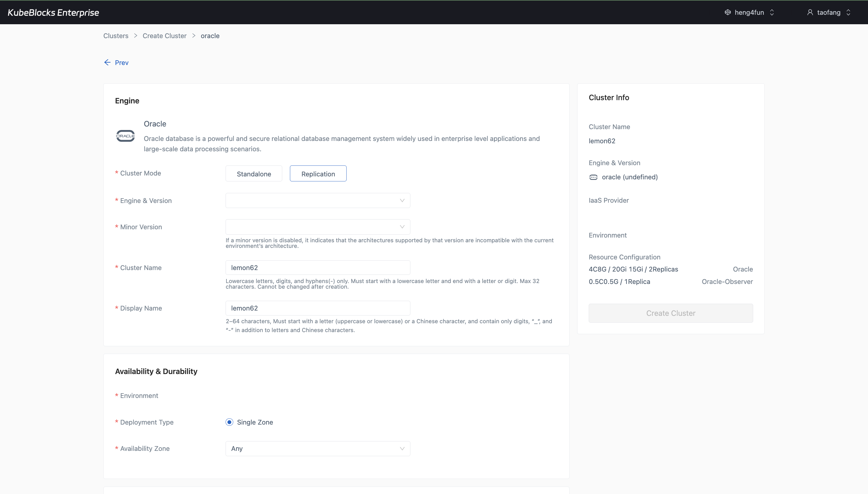Click the small Oracle icon in Cluster Info
The height and width of the screenshot is (494, 868).
point(593,177)
